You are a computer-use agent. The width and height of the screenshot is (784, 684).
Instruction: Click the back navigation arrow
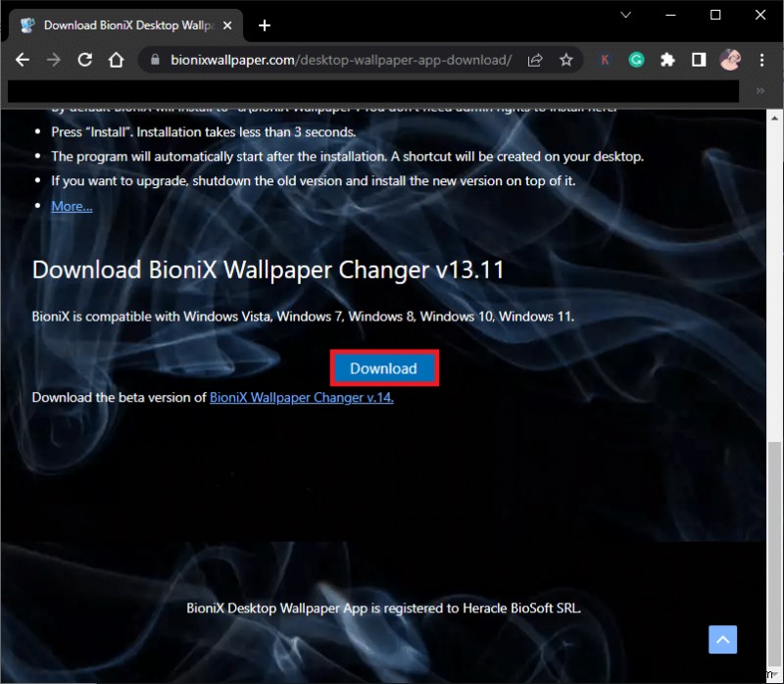[x=22, y=60]
